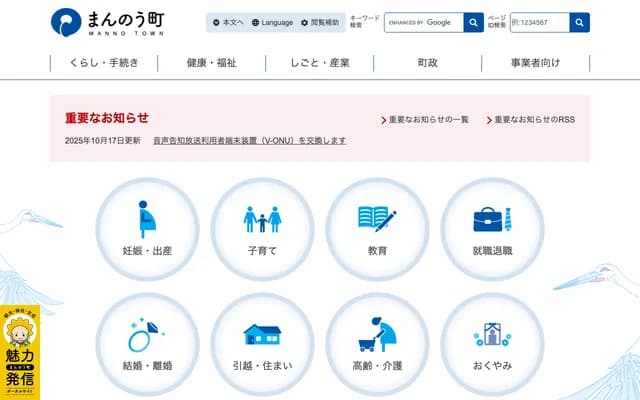Image resolution: width=640 pixels, height=400 pixels.
Task: Select the 子育て childcare icon
Action: [262, 228]
